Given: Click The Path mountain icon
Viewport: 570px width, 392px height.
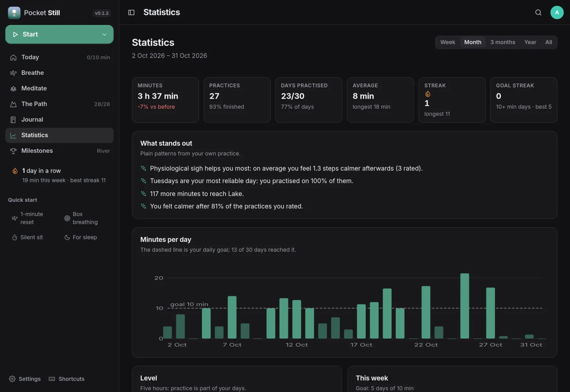Looking at the screenshot, I should pyautogui.click(x=13, y=104).
